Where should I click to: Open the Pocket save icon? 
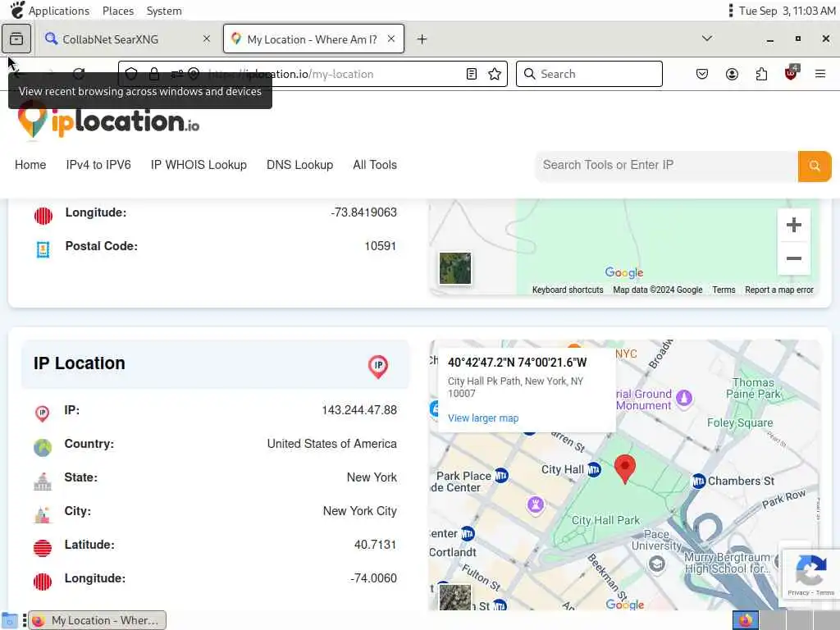pos(702,74)
